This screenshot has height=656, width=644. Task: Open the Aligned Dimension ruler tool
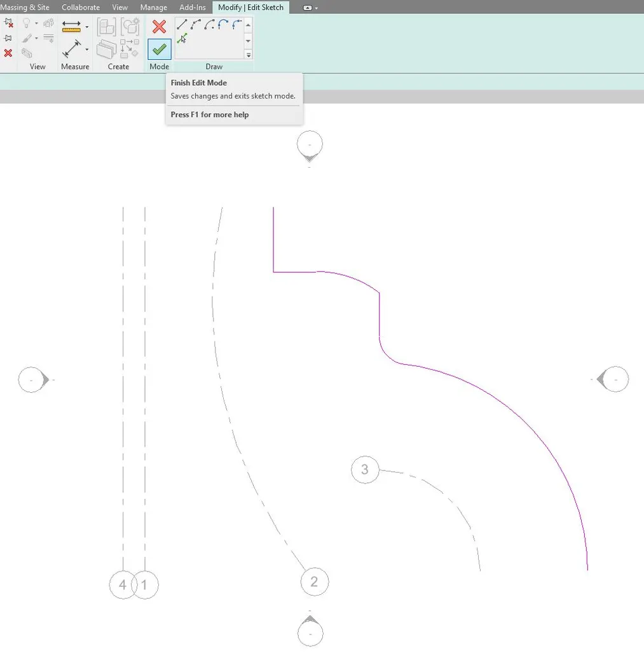[x=72, y=26]
